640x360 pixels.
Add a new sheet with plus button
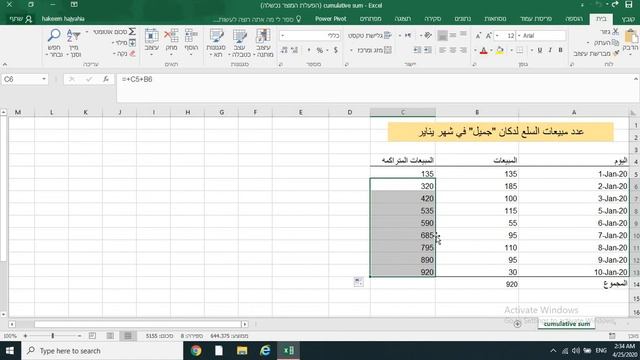pyautogui.click(x=517, y=324)
